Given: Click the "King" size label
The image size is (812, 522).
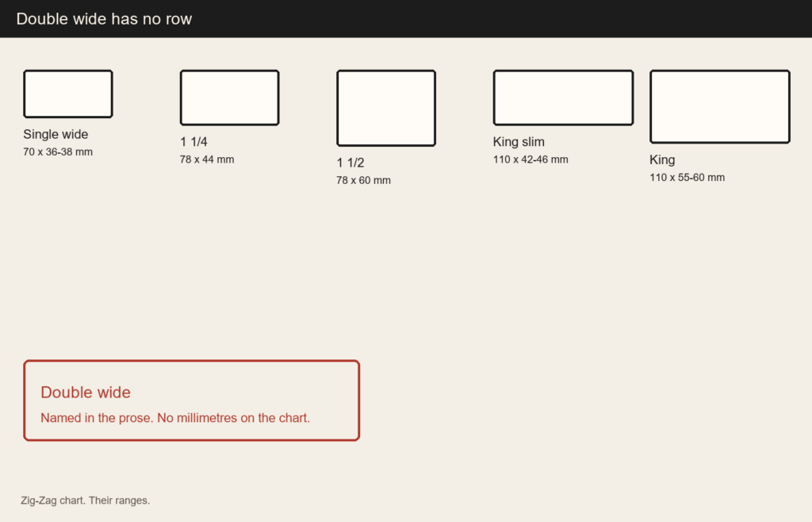Looking at the screenshot, I should [x=662, y=160].
